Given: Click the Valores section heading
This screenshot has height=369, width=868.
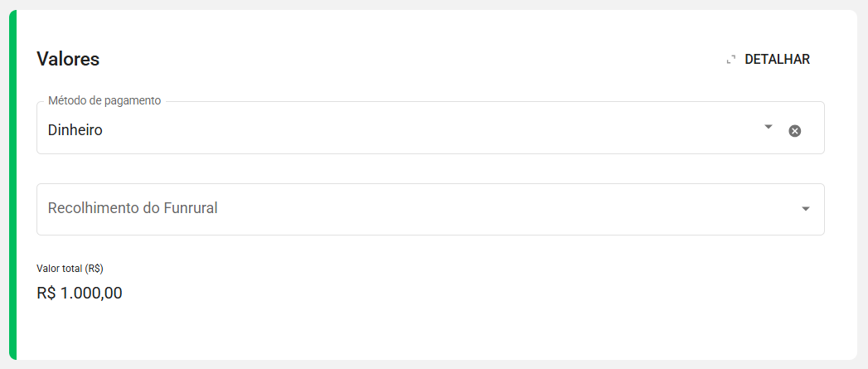Looking at the screenshot, I should pyautogui.click(x=68, y=59).
